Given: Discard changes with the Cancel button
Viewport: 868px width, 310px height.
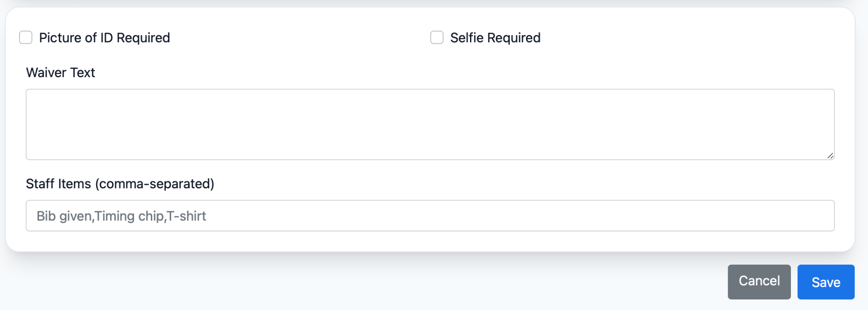Looking at the screenshot, I should tap(759, 282).
